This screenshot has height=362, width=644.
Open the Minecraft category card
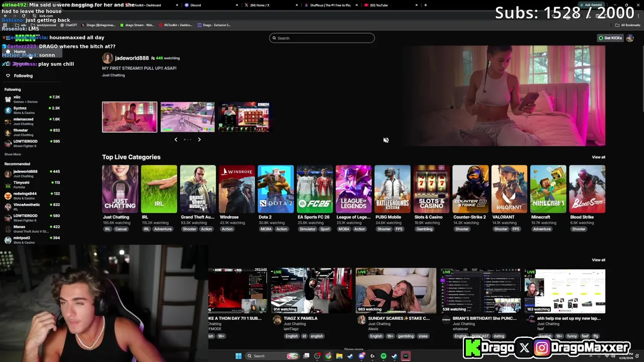pyautogui.click(x=548, y=189)
